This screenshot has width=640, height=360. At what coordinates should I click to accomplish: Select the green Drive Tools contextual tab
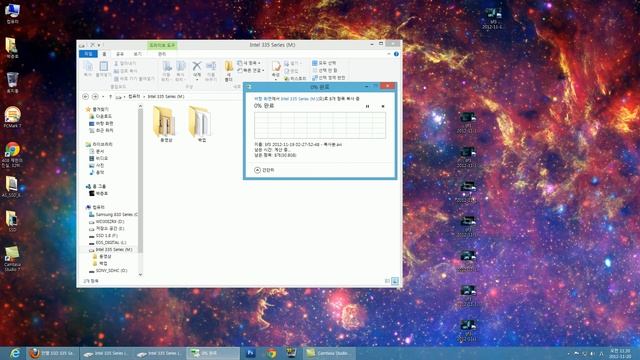[x=162, y=45]
